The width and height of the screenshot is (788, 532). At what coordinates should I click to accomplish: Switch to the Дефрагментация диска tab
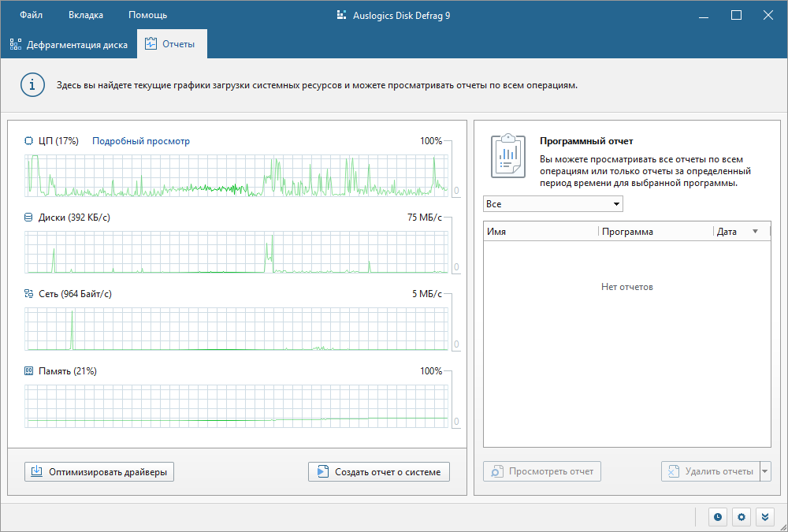coord(69,45)
